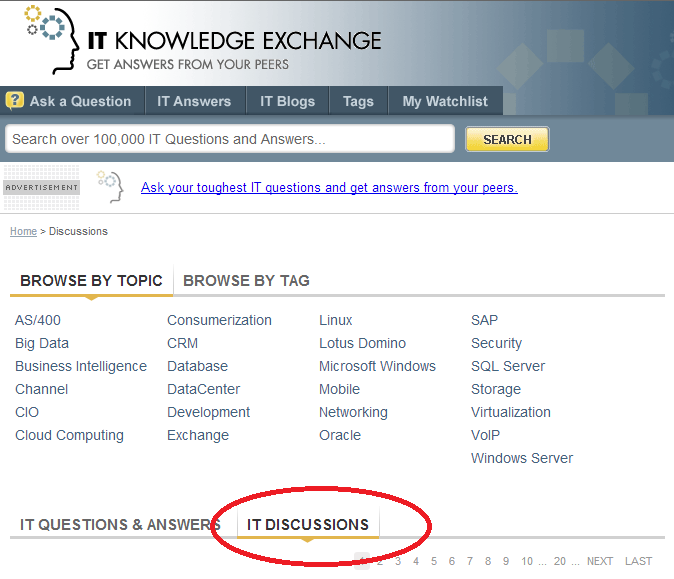This screenshot has width=674, height=579.
Task: Go to pagination page 9
Action: click(506, 561)
